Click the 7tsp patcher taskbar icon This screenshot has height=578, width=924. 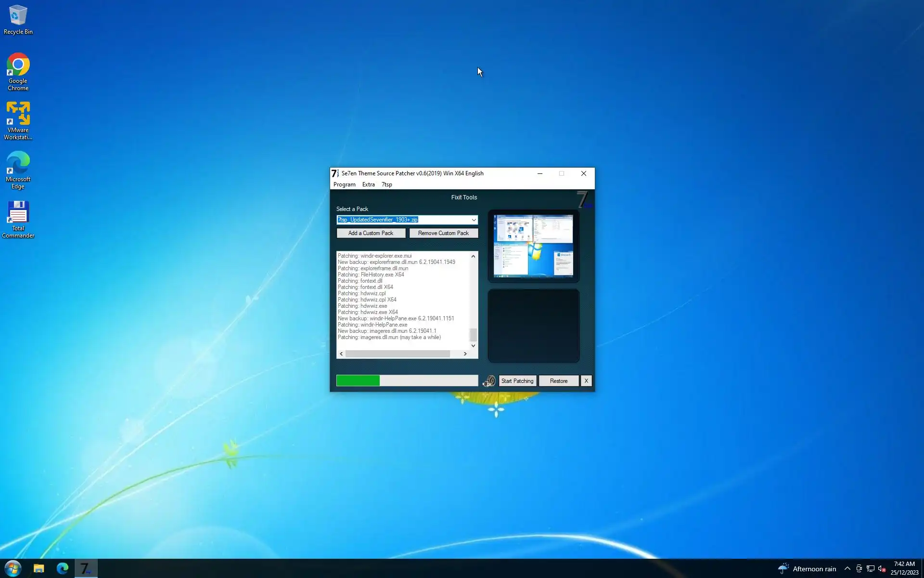tap(86, 568)
